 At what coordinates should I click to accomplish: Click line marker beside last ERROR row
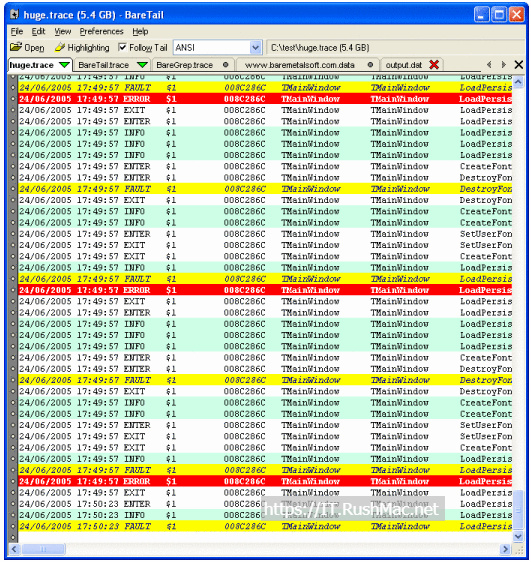click(13, 481)
